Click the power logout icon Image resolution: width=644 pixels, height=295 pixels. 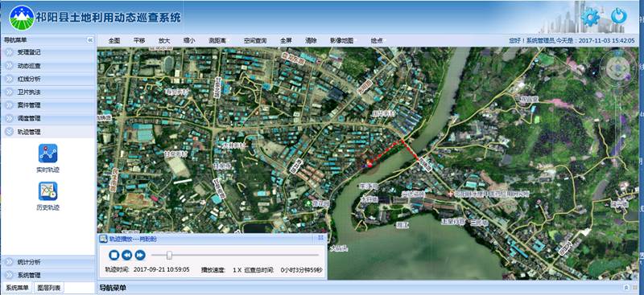point(618,16)
